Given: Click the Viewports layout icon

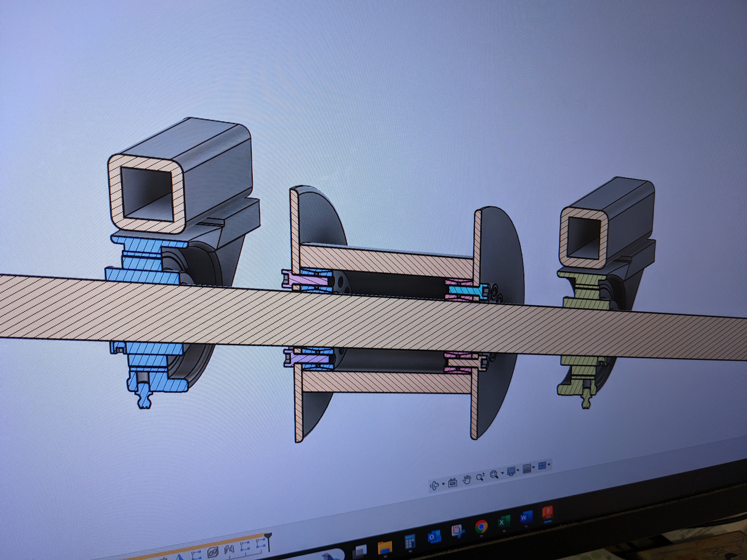Looking at the screenshot, I should click(x=542, y=466).
